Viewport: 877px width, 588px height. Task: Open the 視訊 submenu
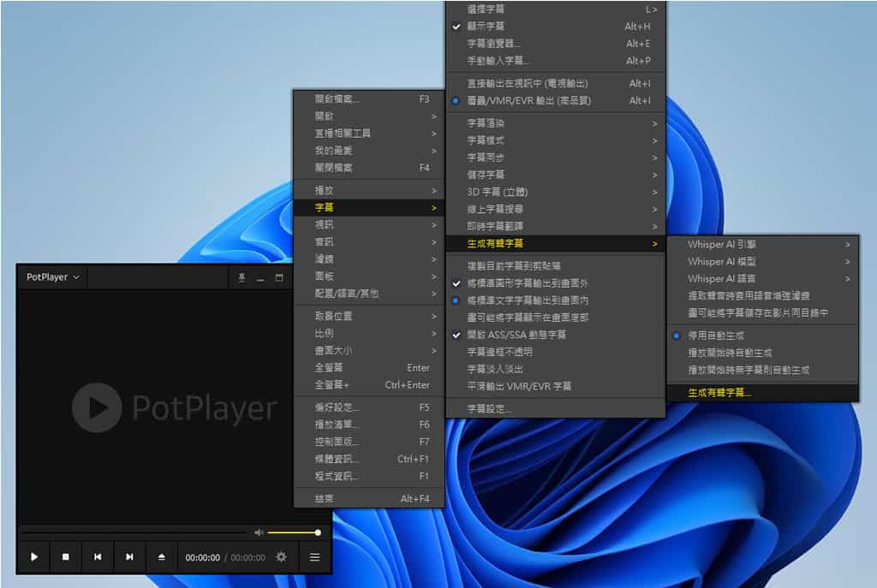click(x=368, y=225)
